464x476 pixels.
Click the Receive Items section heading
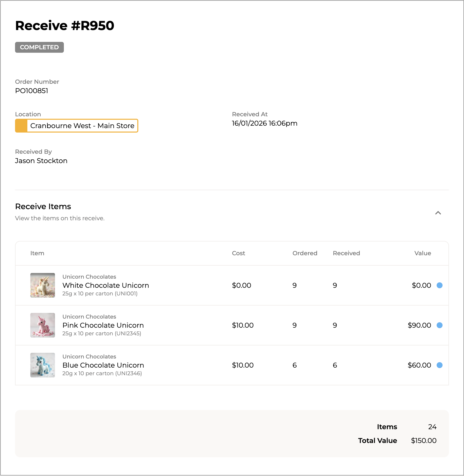[x=43, y=206]
